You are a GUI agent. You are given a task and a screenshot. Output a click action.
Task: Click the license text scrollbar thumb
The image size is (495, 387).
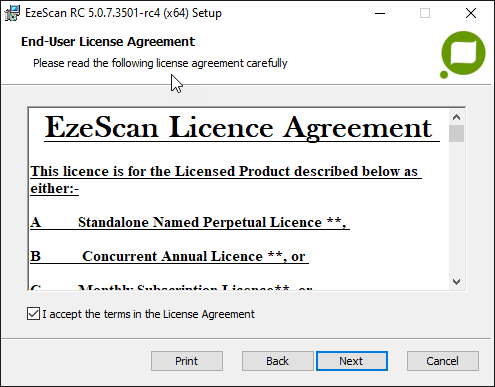coord(456,134)
